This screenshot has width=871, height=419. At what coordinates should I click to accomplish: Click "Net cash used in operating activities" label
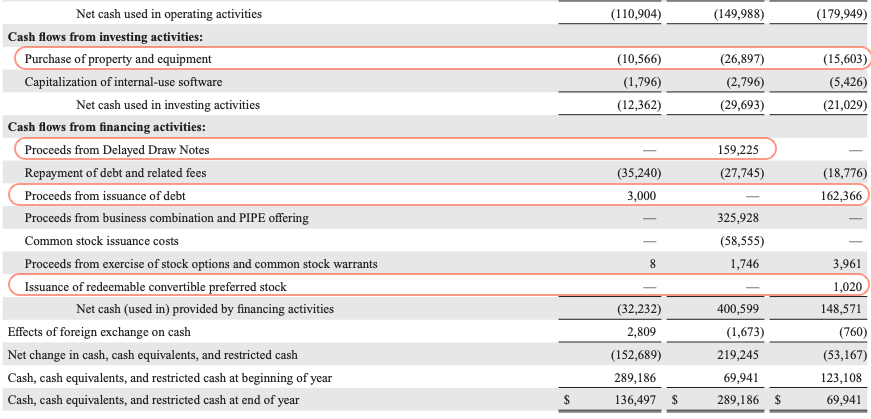(x=169, y=14)
